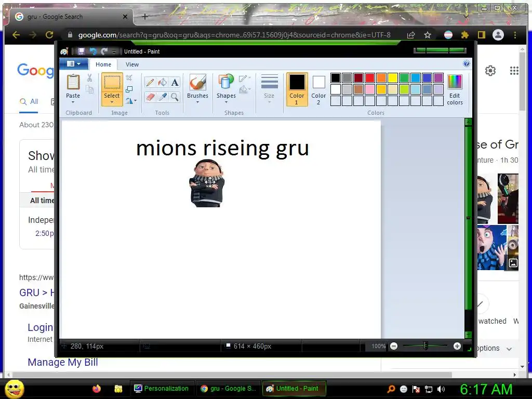532x399 pixels.
Task: Open Google apps grid icon
Action: tap(514, 71)
